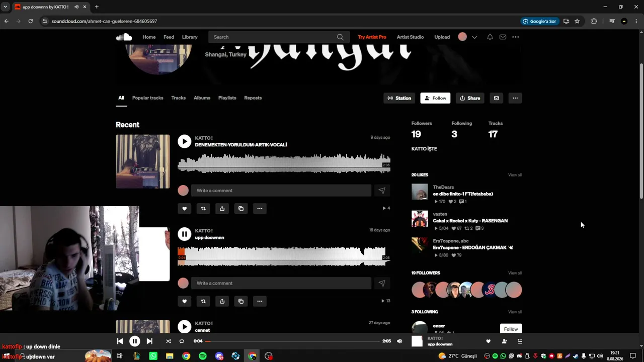
Task: Open the next-up queue list
Action: (x=520, y=341)
